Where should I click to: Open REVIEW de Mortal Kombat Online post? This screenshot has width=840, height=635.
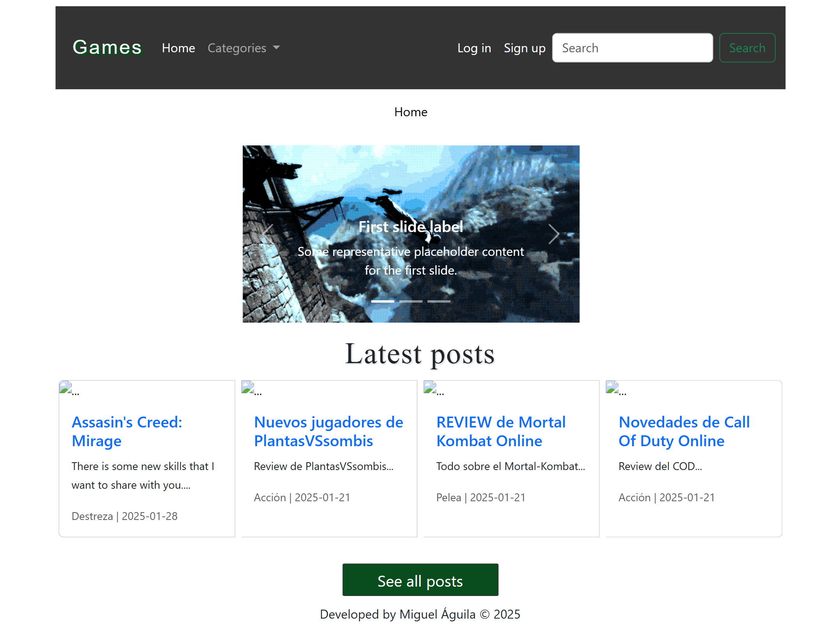[501, 431]
